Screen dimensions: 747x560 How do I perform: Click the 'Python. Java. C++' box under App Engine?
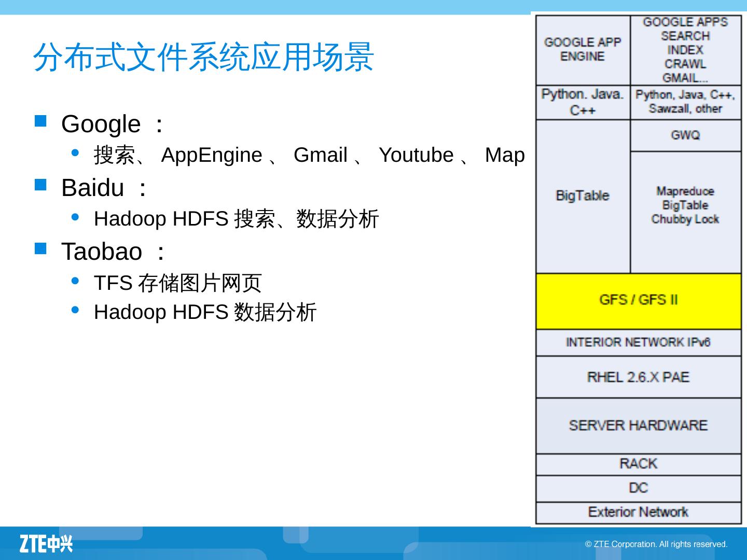click(x=583, y=103)
